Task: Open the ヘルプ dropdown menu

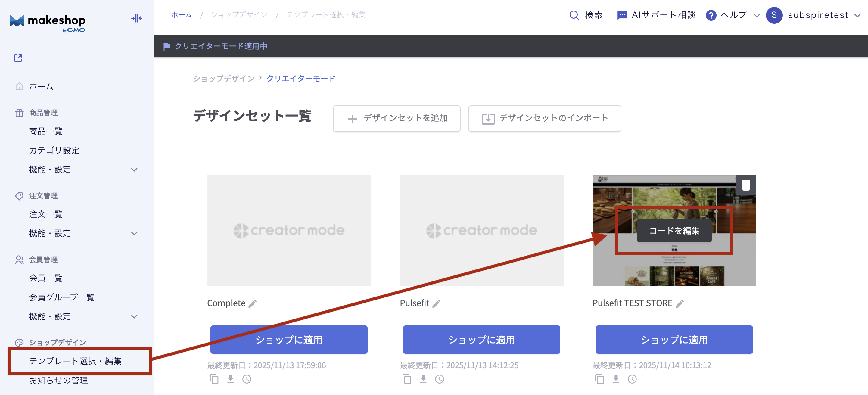Action: (x=733, y=15)
